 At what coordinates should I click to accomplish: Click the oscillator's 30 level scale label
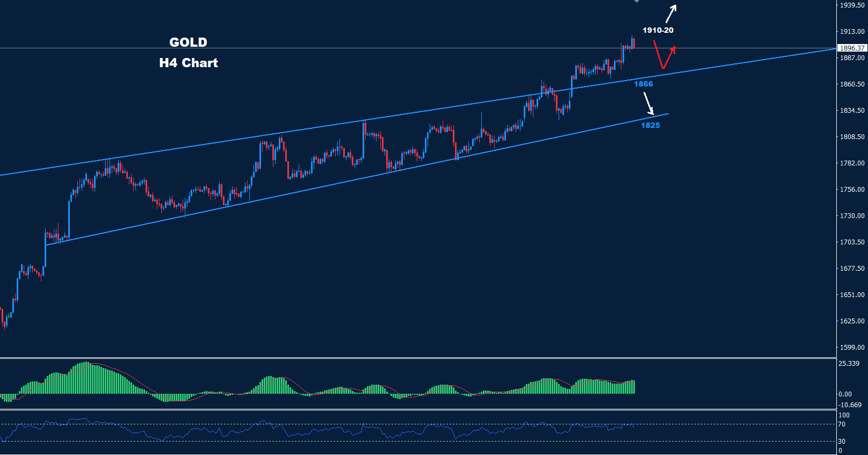(x=842, y=442)
